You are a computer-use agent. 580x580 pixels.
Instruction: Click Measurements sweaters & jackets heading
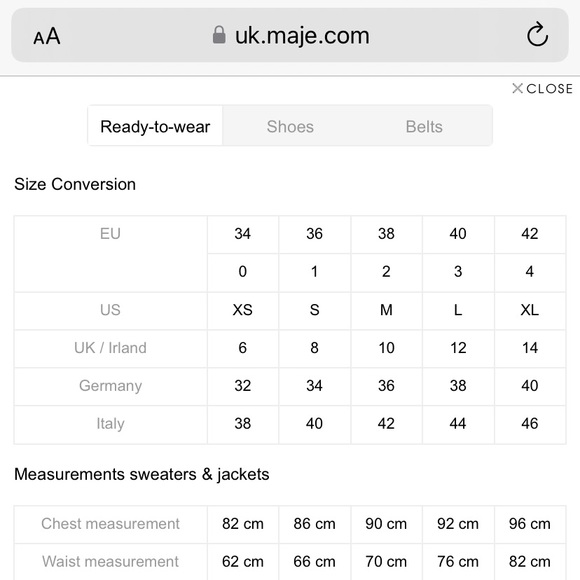tap(142, 474)
